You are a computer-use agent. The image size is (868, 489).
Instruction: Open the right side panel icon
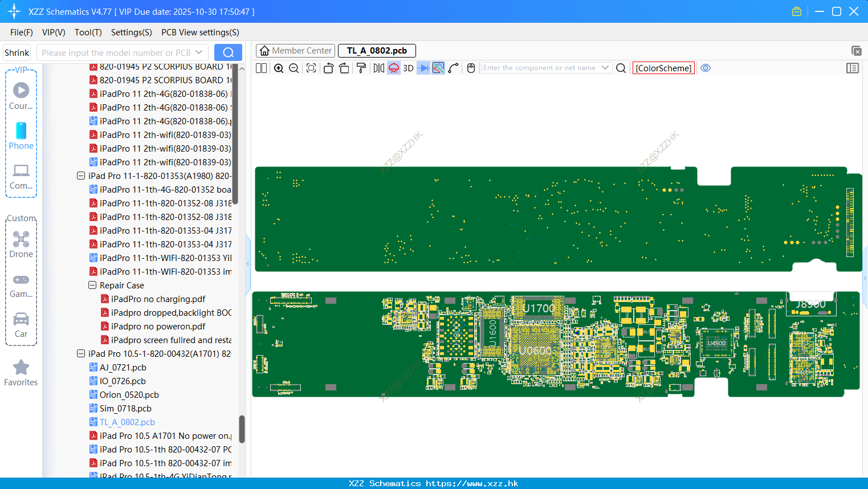tap(853, 68)
